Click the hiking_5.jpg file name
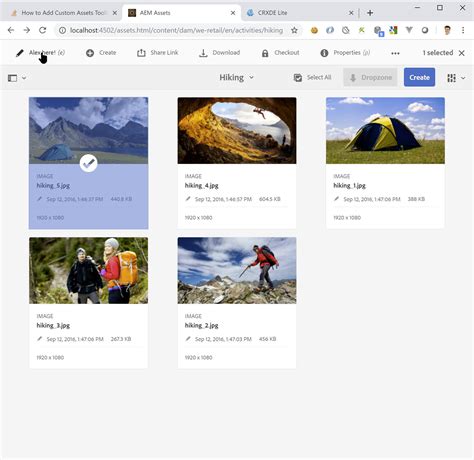The width and height of the screenshot is (474, 460). point(53,185)
